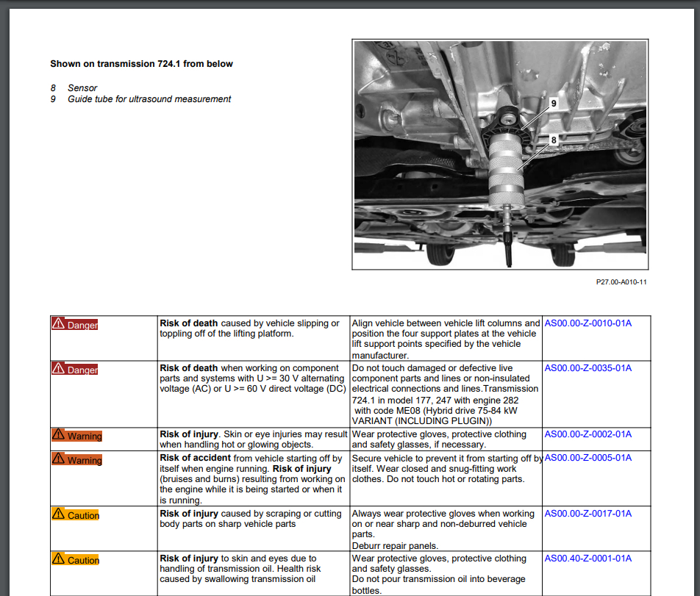The height and width of the screenshot is (596, 700).
Task: Click text 'VARIANT (INCLUDING PLUGIN))'
Action: point(422,421)
